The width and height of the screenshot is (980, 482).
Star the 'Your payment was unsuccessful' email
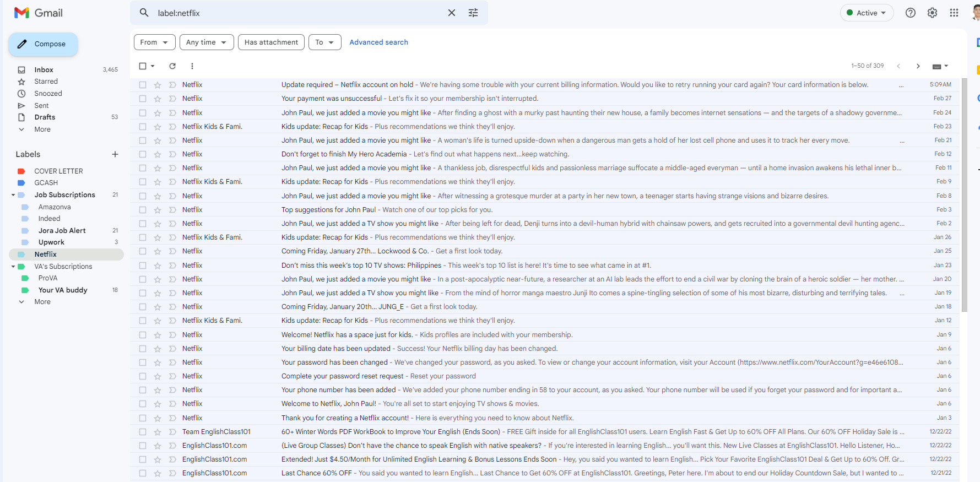pos(158,99)
